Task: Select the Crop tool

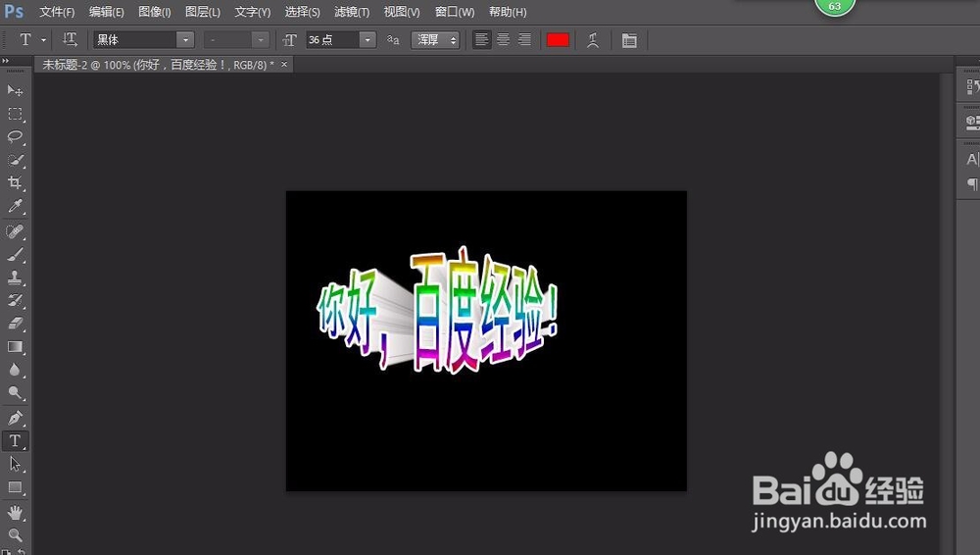Action: pos(15,182)
